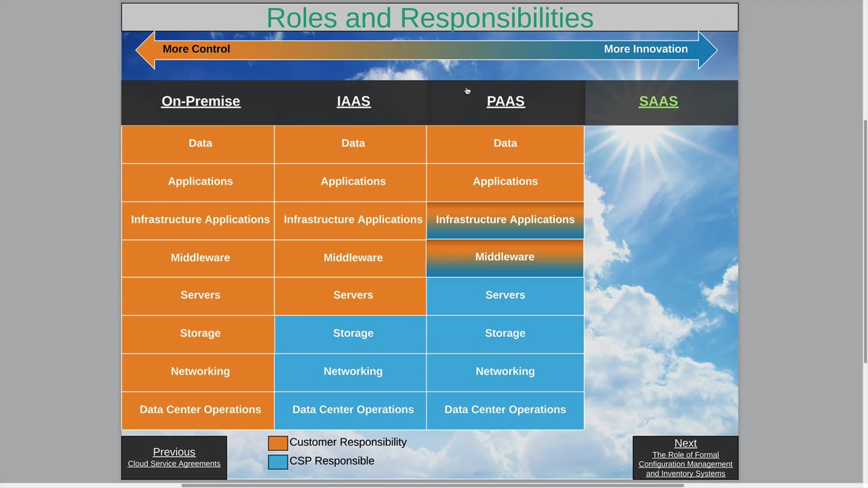Click the On-Premise Networking cell
Screen dimensions: 868x488
pos(198,371)
